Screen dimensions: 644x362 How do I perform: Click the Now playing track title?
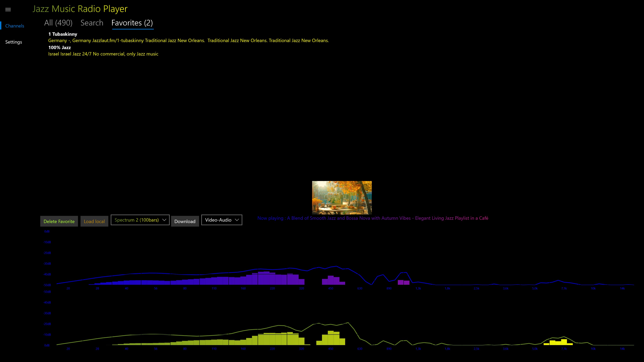coord(372,218)
